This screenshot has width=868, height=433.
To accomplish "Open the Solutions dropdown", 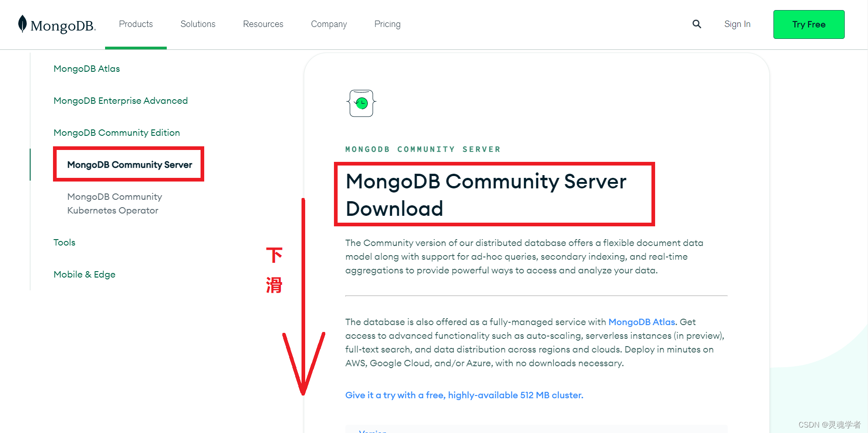I will tap(197, 24).
